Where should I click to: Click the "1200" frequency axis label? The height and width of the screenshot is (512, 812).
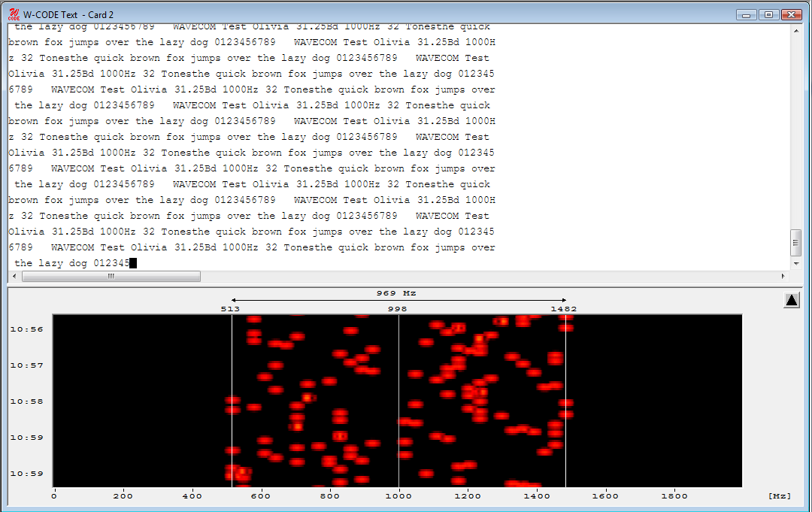point(468,496)
